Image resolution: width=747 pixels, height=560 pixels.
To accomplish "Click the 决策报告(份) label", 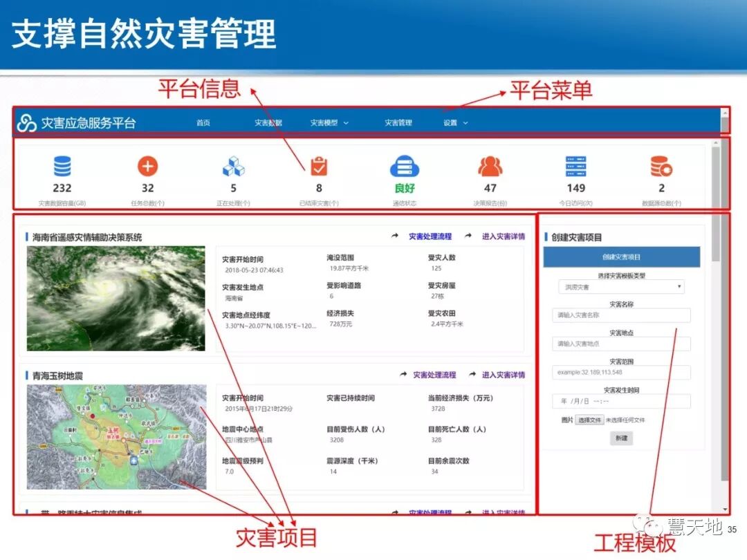I will click(490, 203).
